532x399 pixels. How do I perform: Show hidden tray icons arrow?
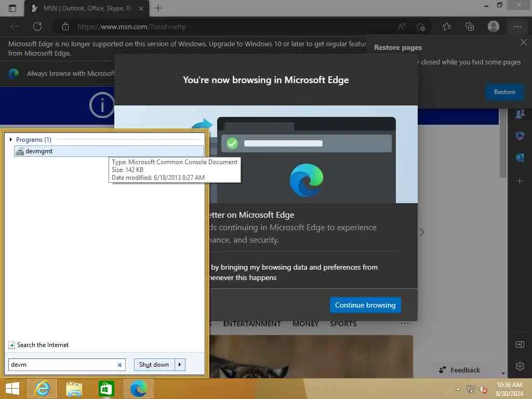point(458,389)
